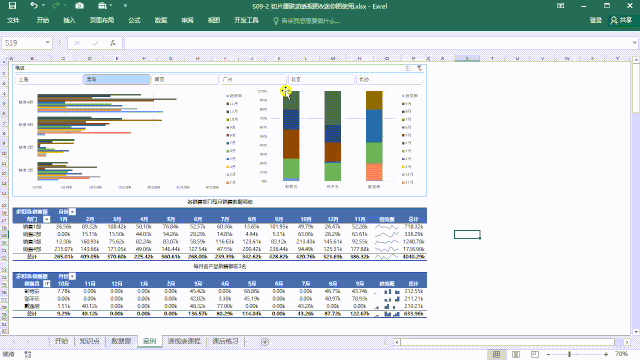Screen dimensions: 640x360
Task: Click the 登录 sign-in link
Action: [x=596, y=20]
